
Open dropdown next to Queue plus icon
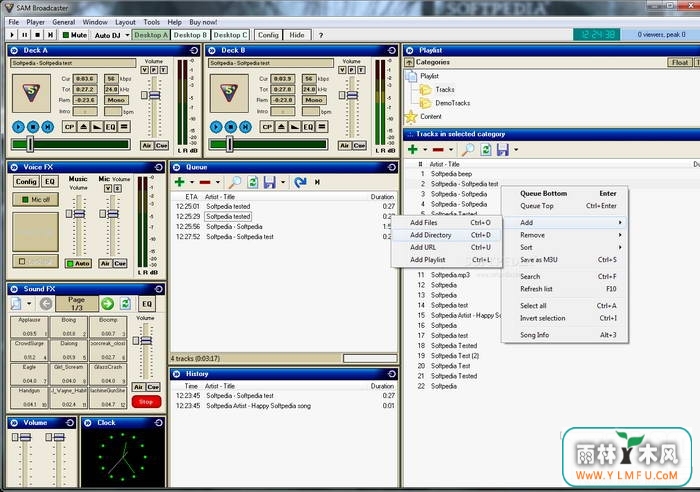[192, 182]
